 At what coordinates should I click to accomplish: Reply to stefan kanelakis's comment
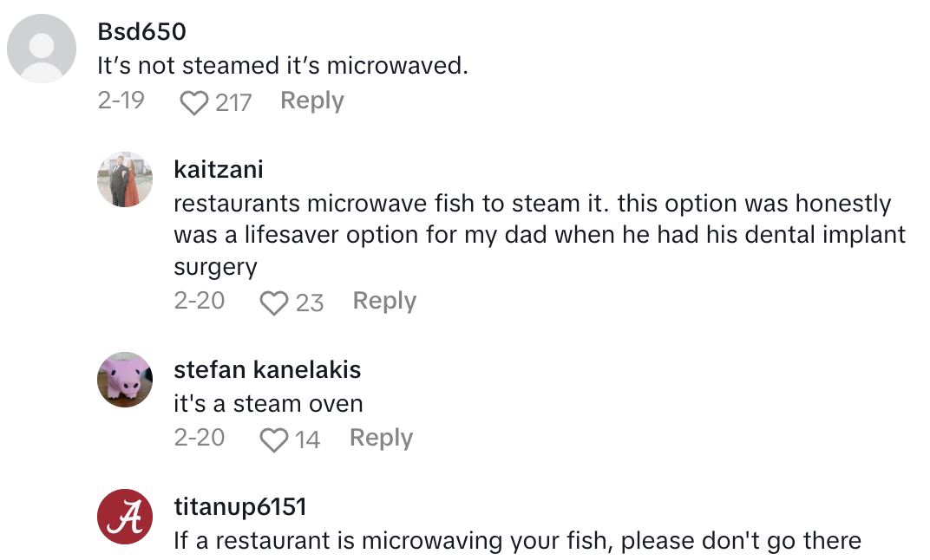[381, 438]
